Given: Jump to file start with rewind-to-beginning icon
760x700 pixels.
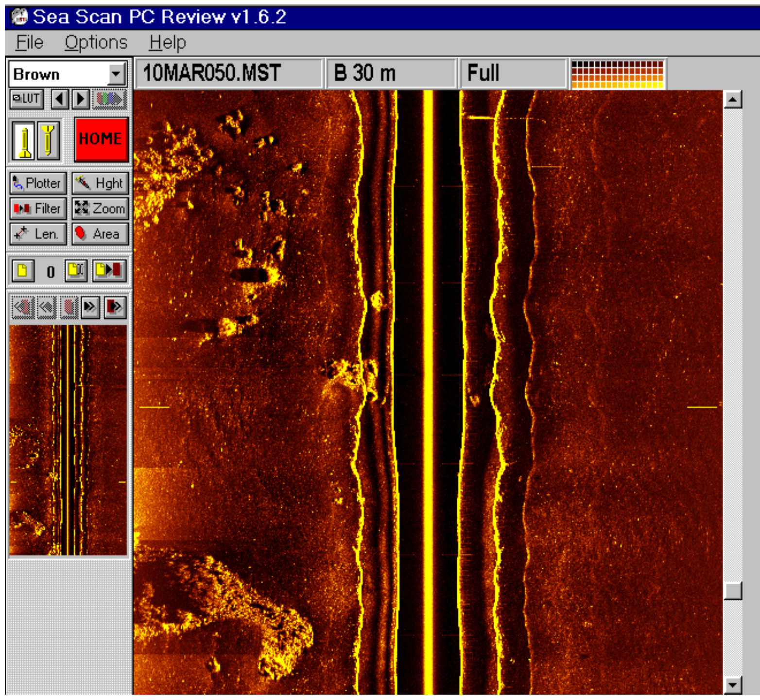Looking at the screenshot, I should [22, 307].
